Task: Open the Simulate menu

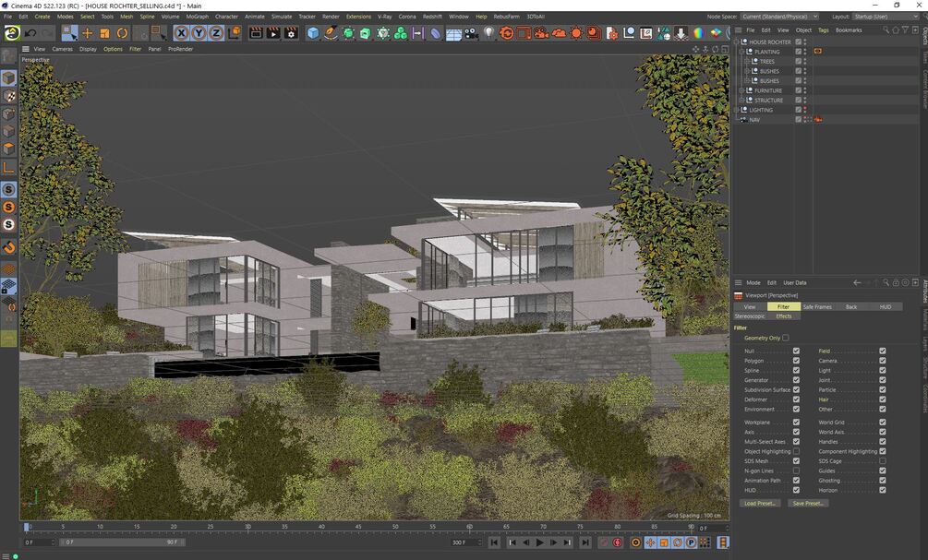Action: [x=282, y=17]
